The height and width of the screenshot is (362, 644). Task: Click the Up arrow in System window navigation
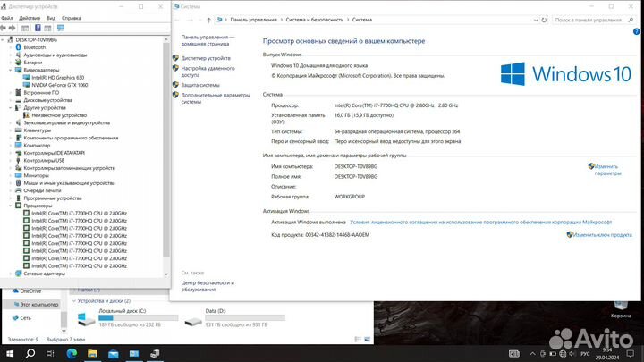[208, 20]
